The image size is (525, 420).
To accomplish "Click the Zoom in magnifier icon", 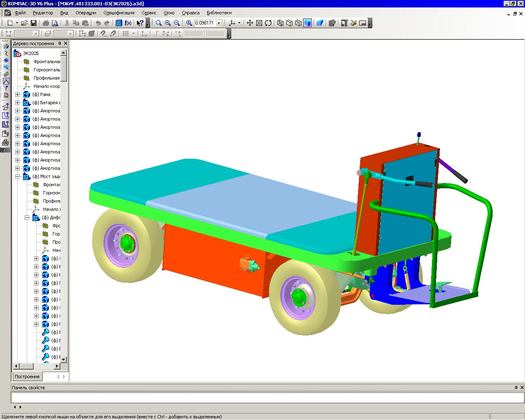I will [x=168, y=23].
